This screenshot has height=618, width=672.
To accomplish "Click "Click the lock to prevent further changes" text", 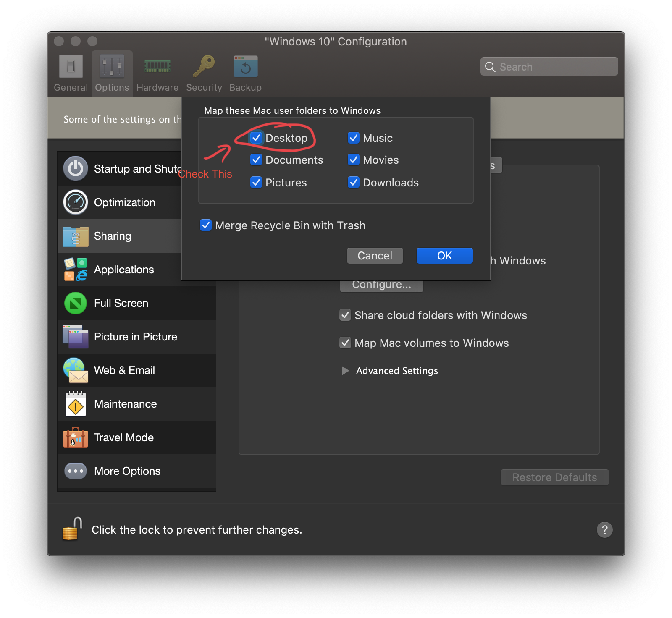I will [197, 530].
